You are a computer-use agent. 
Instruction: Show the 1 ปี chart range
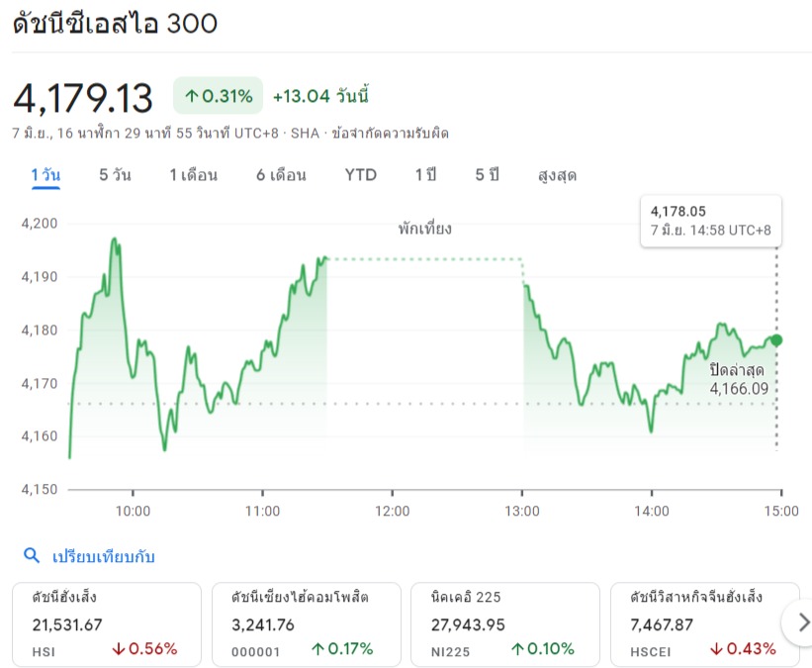425,175
